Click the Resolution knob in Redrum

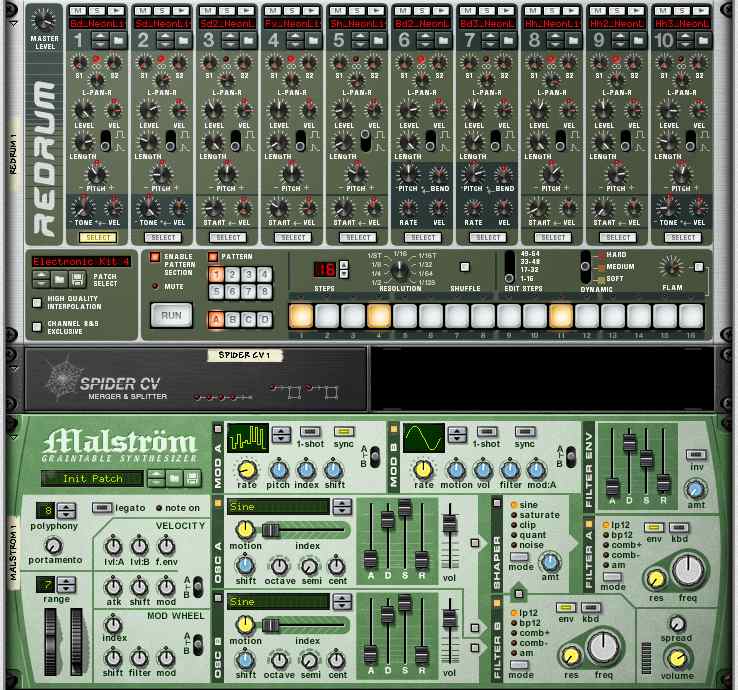click(400, 270)
